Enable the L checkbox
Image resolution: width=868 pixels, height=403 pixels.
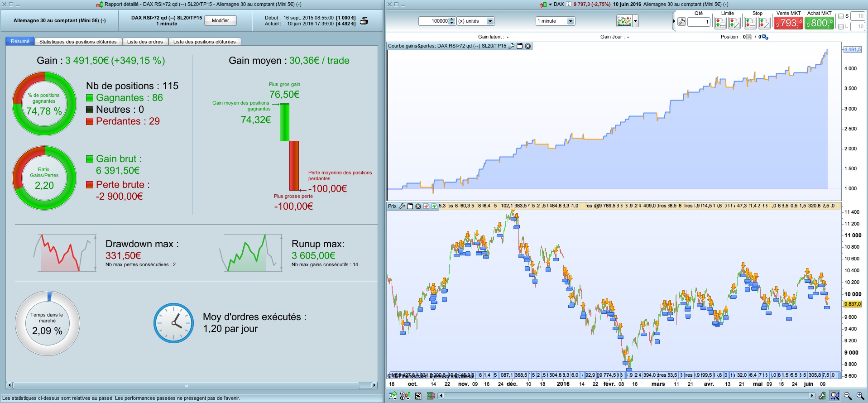841,27
